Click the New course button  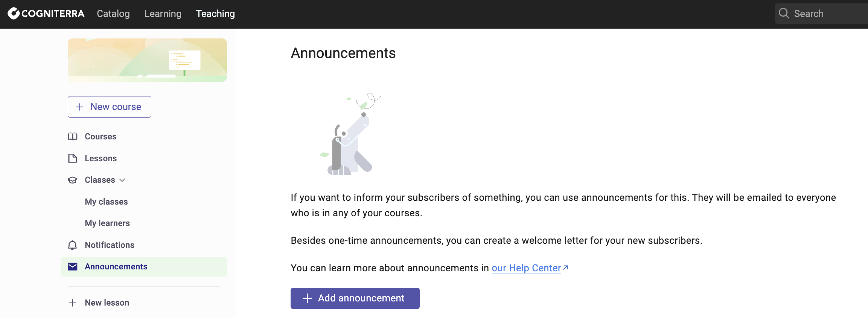click(x=109, y=107)
